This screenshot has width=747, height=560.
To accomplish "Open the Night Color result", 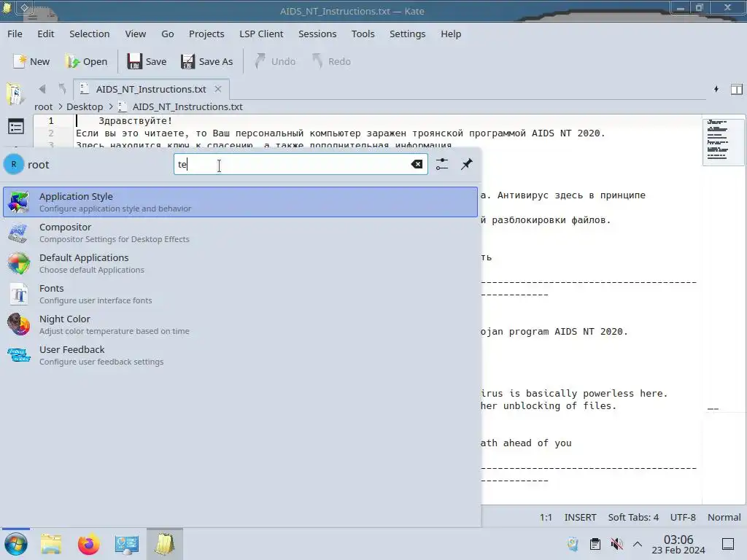I will point(240,324).
